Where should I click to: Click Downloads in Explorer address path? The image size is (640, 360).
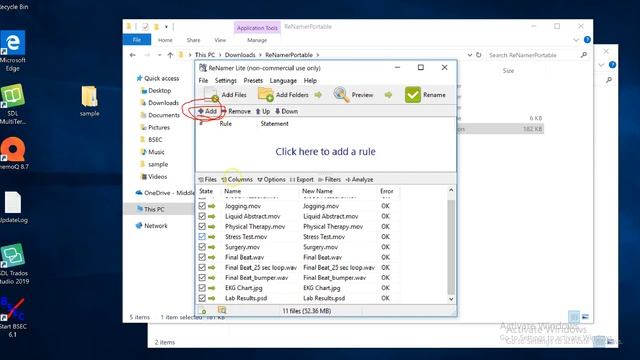[240, 55]
